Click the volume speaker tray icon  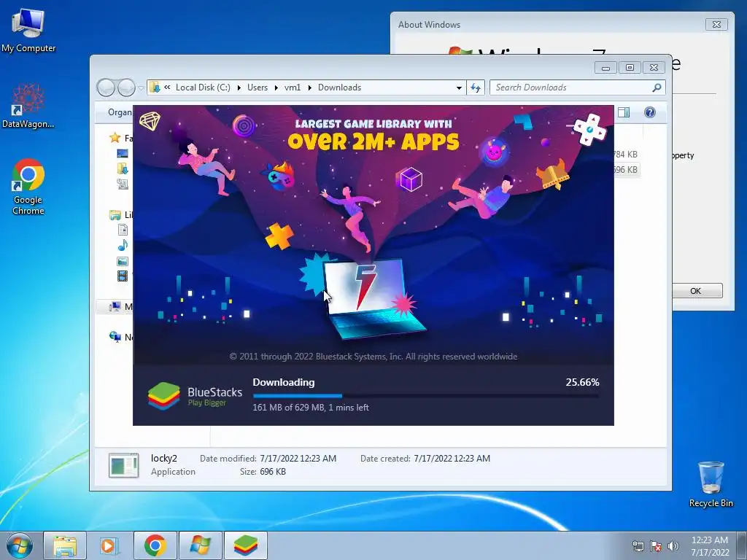[673, 546]
